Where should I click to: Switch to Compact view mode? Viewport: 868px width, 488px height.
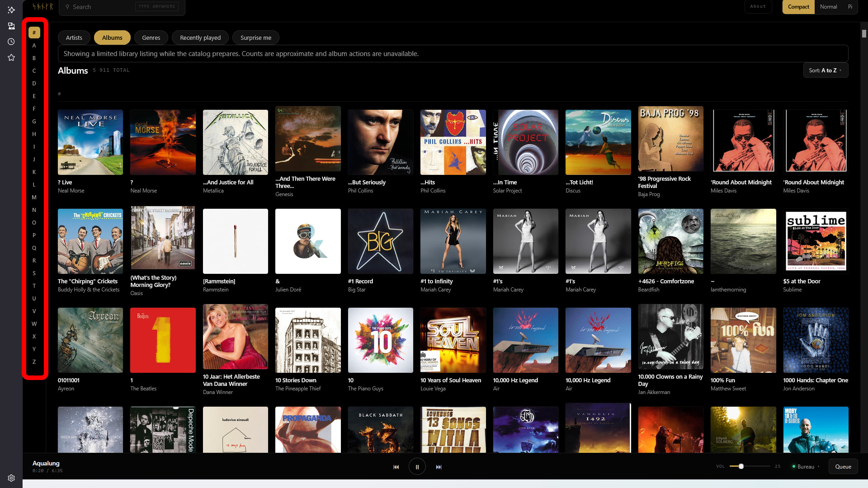coord(798,7)
